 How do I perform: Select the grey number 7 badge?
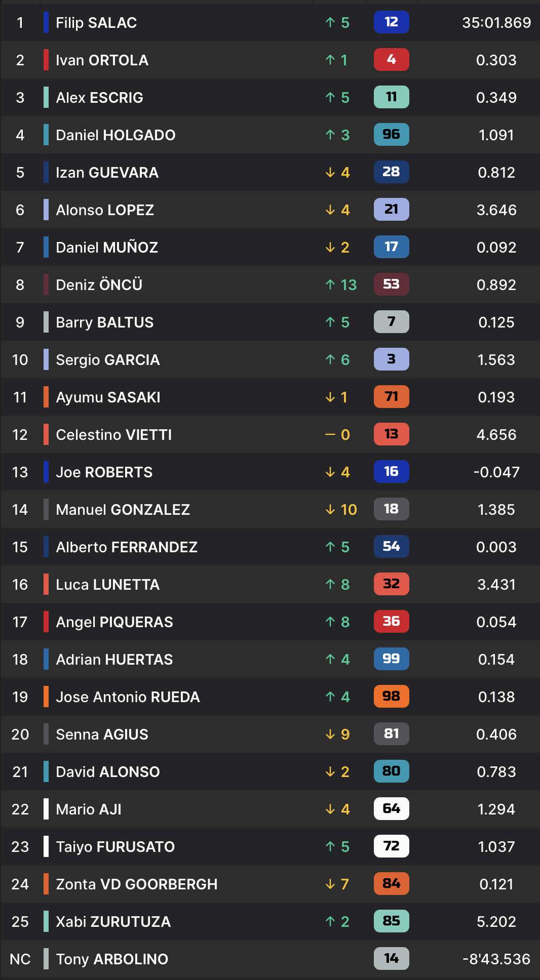coord(391,322)
